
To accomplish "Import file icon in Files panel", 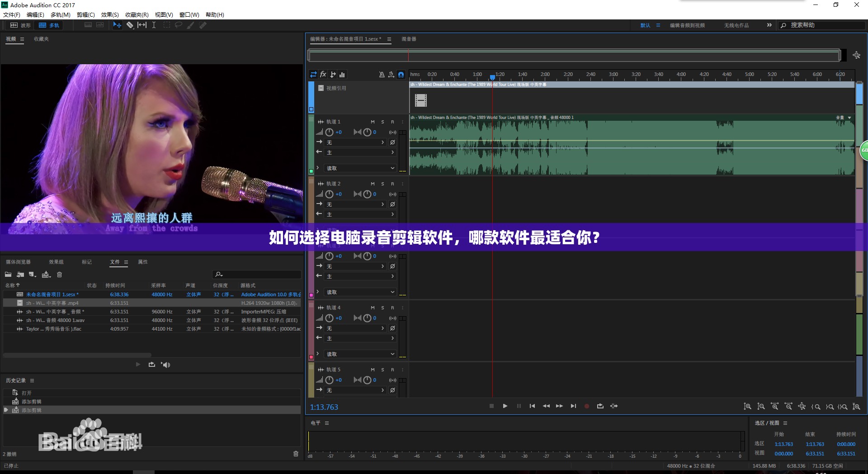I will pos(20,275).
